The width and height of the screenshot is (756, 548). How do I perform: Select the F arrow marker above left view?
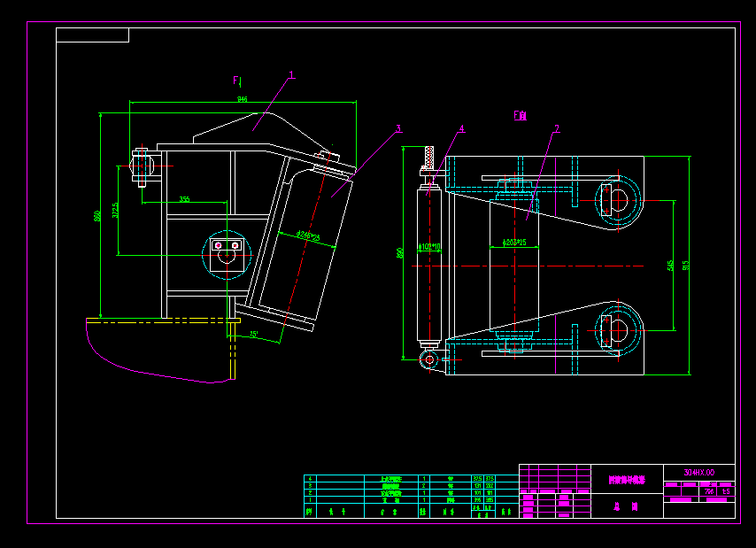click(x=236, y=78)
